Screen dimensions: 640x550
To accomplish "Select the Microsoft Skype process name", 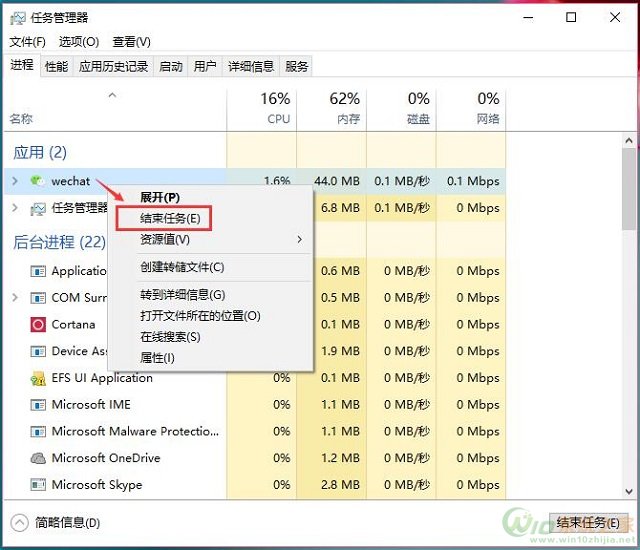I will point(97,485).
